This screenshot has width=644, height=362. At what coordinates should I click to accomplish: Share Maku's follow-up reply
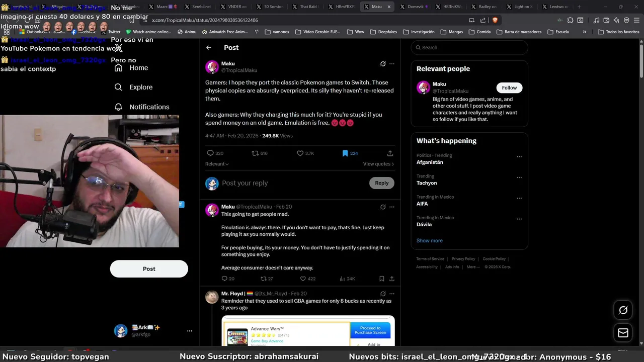click(391, 279)
